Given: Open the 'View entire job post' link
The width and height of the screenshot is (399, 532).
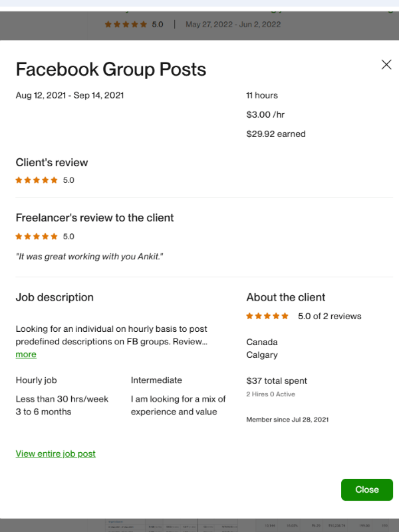Looking at the screenshot, I should (x=56, y=454).
